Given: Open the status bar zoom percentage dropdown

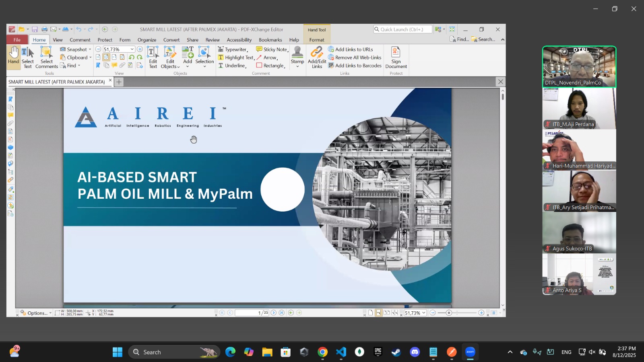Looking at the screenshot, I should (423, 313).
